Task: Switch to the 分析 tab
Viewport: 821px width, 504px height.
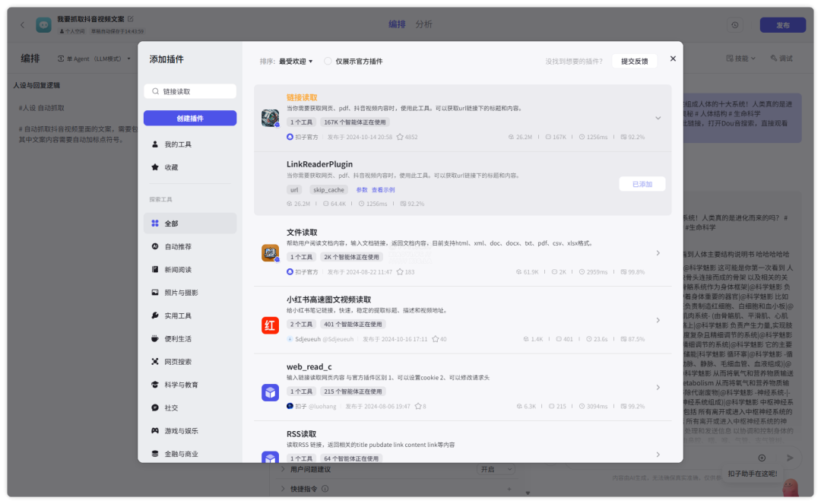Action: coord(424,24)
